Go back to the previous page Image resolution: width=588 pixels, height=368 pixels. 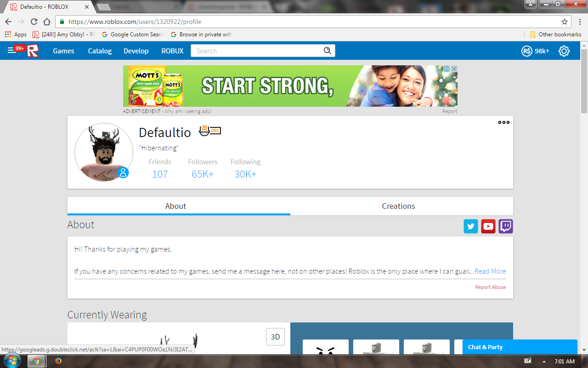pyautogui.click(x=8, y=22)
